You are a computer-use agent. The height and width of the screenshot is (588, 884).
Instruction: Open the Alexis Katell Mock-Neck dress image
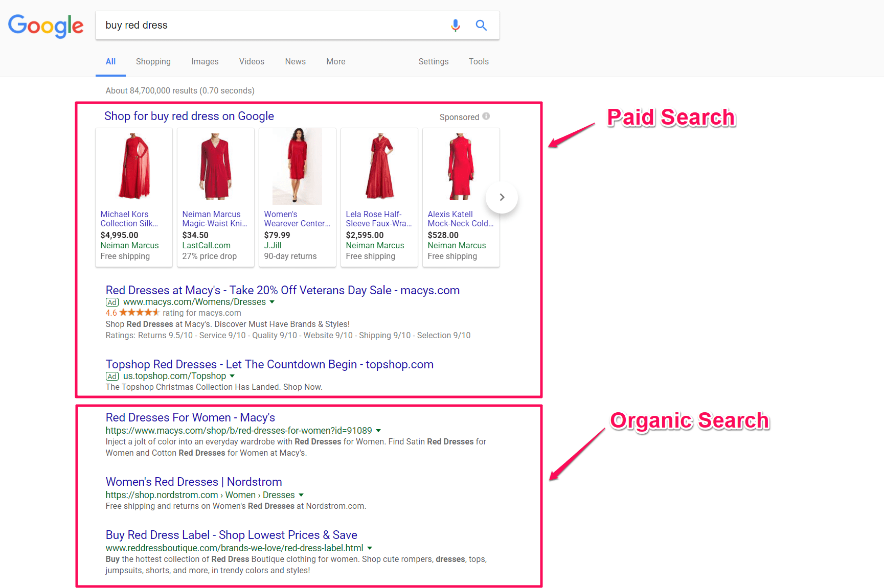[x=461, y=167]
